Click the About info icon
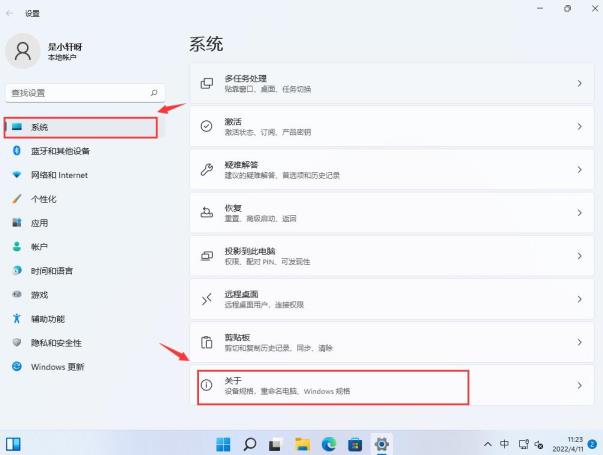603x455 pixels. click(x=207, y=385)
